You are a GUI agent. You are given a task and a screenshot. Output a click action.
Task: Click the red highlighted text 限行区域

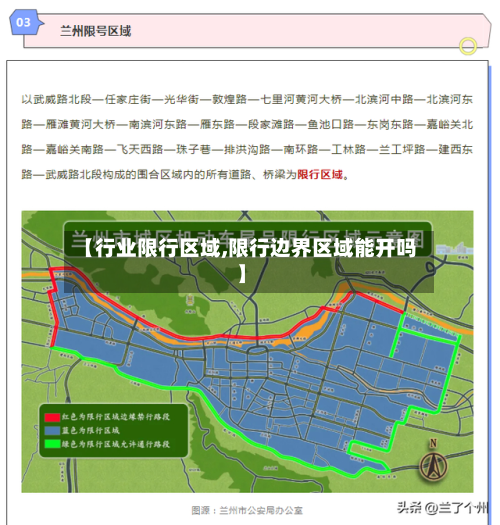click(x=320, y=174)
